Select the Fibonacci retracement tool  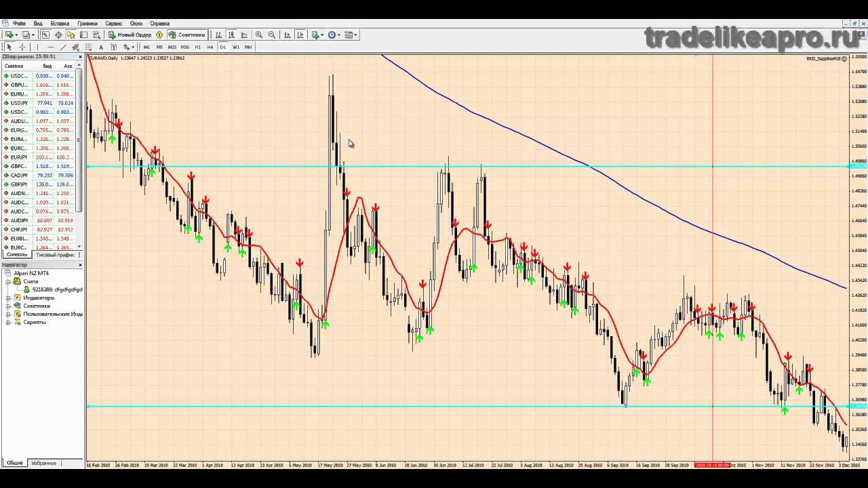[x=87, y=47]
